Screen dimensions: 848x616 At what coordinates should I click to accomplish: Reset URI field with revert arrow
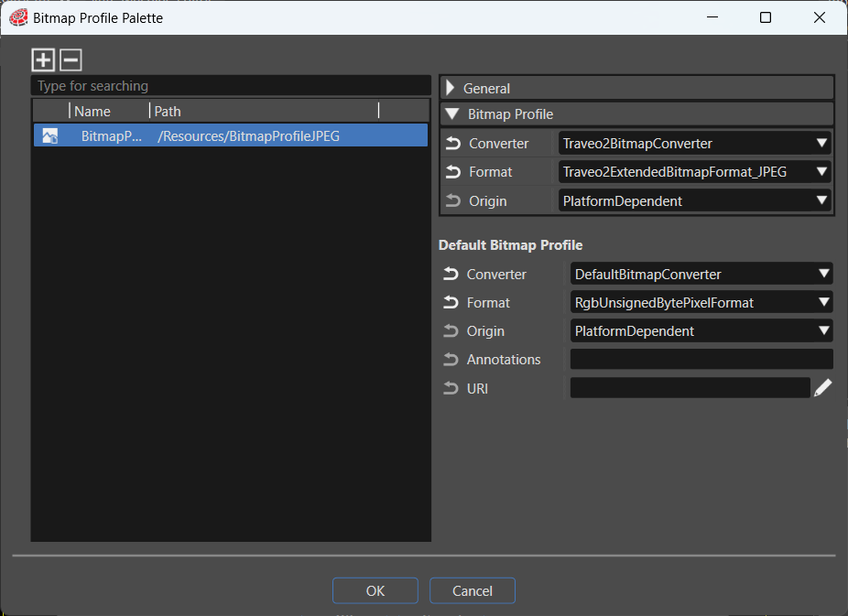[451, 388]
